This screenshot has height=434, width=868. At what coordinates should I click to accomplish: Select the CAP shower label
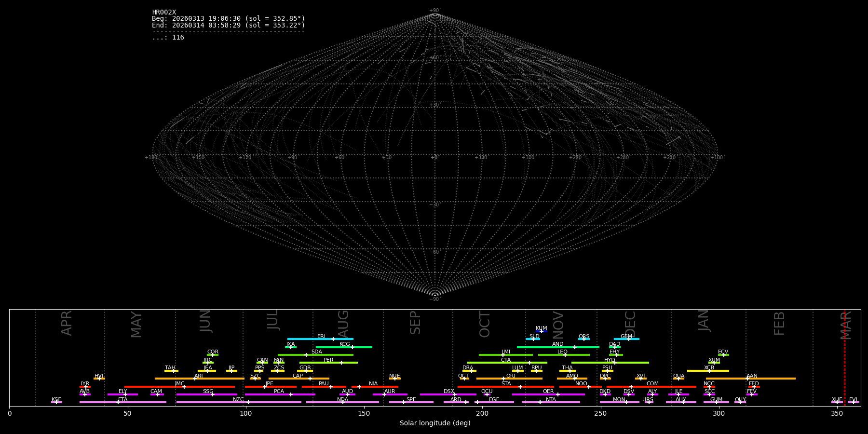tap(298, 376)
